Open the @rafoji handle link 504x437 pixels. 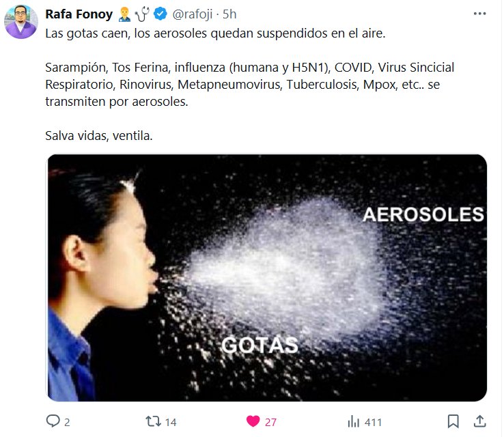pyautogui.click(x=192, y=14)
